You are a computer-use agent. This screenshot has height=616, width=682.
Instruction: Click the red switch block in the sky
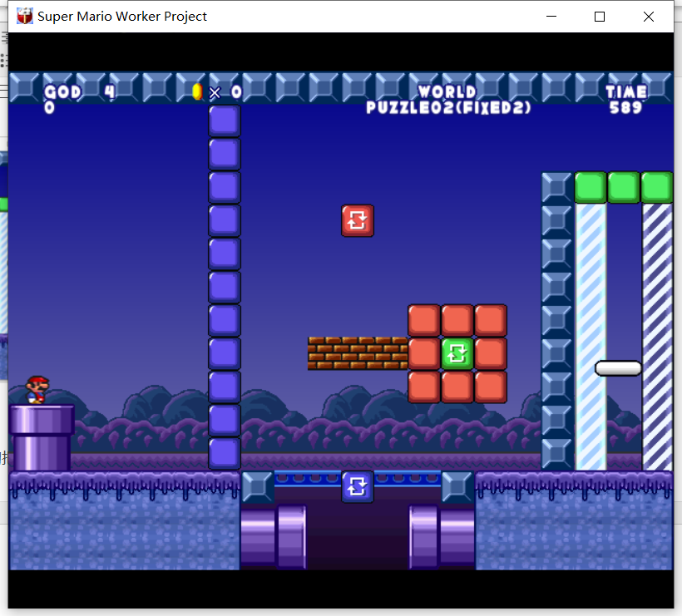358,220
